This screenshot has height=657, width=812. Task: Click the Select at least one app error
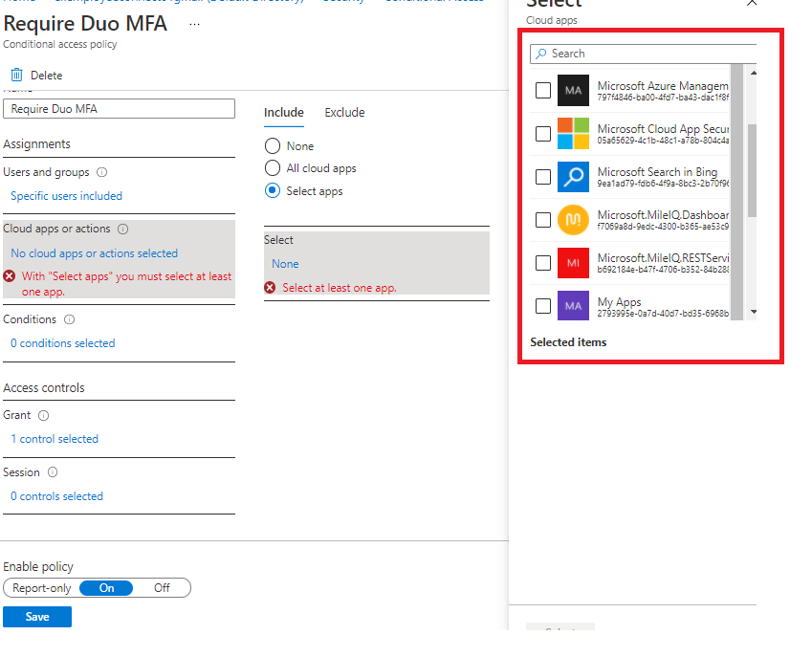340,288
